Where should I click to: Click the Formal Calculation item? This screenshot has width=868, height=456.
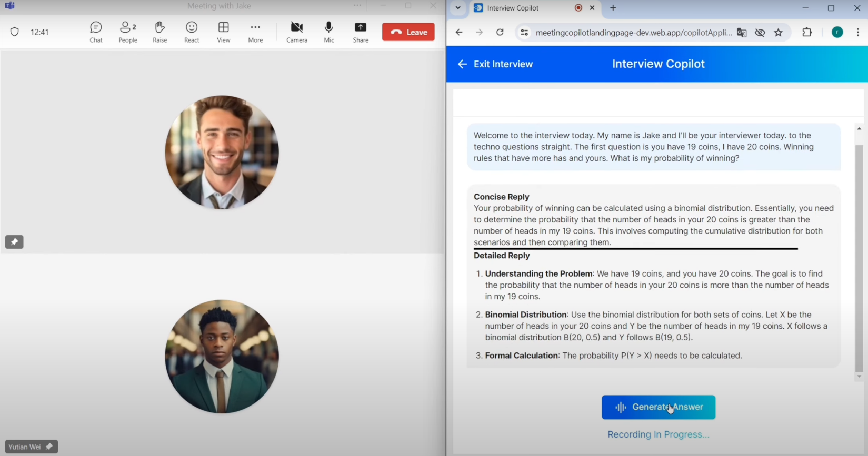click(609, 356)
